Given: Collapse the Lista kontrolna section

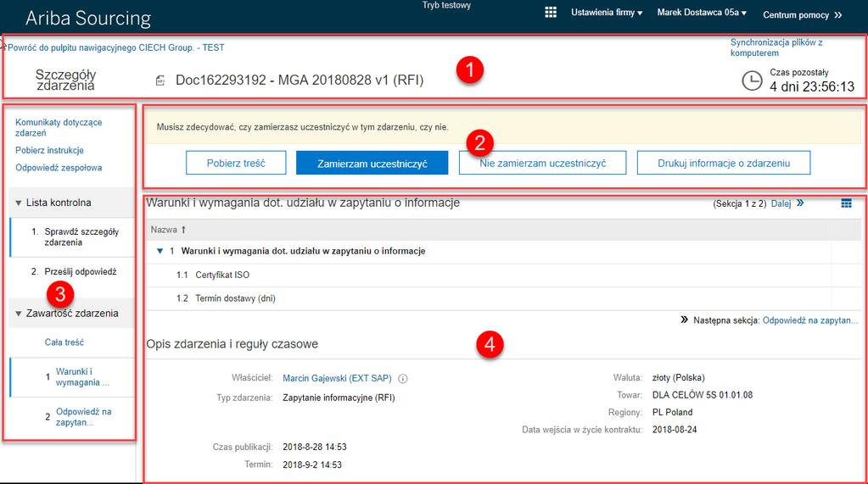Looking at the screenshot, I should [19, 203].
